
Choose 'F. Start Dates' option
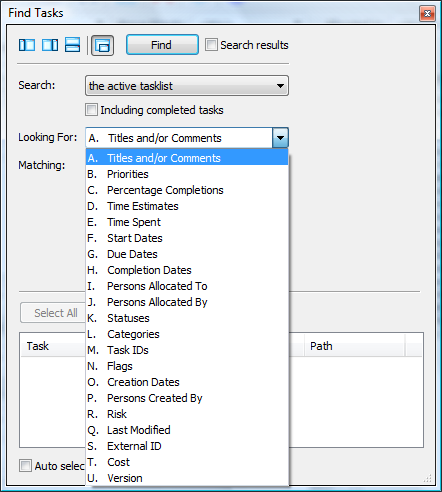coord(187,238)
